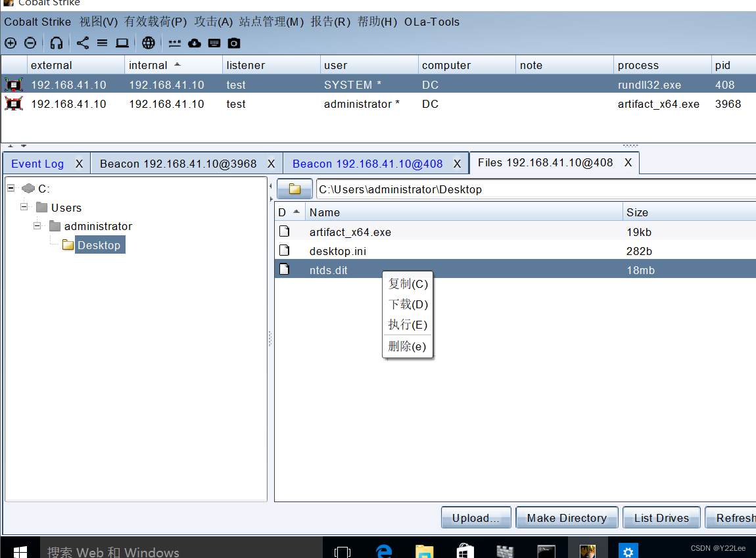Switch to target table laptop icon

coord(122,43)
